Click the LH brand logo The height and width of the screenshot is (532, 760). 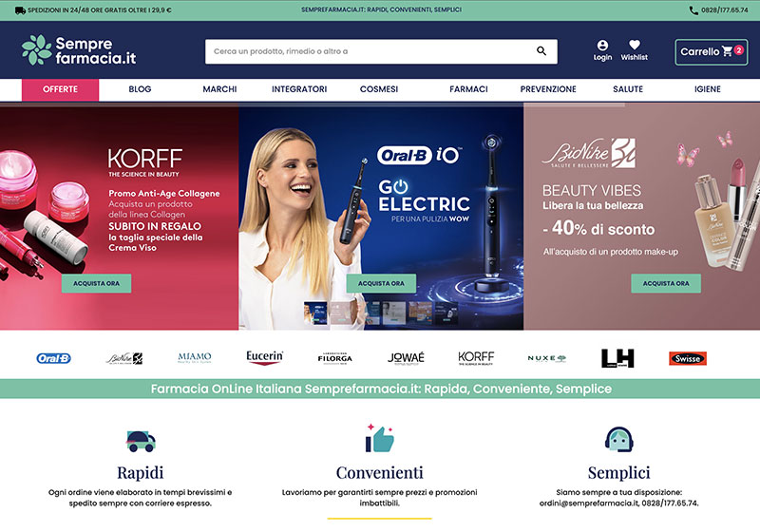[x=617, y=358]
